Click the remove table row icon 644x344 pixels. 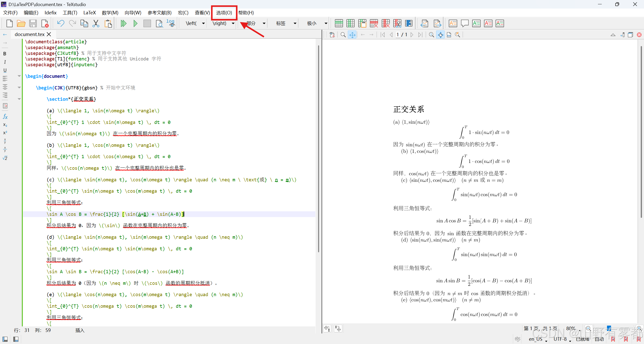374,23
